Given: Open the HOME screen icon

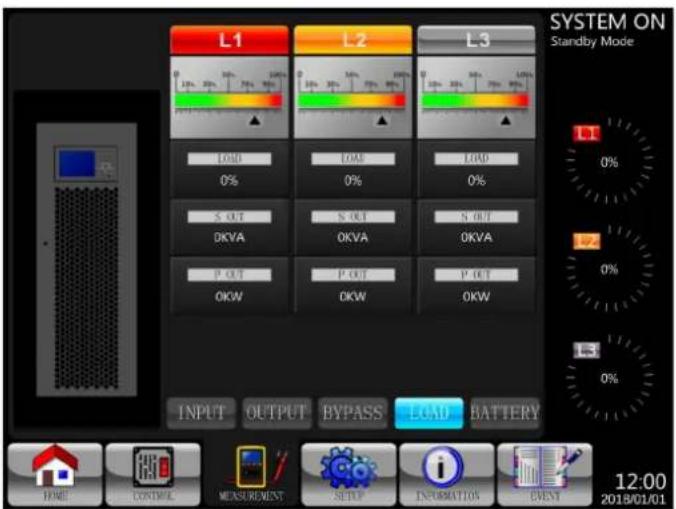Looking at the screenshot, I should [x=55, y=474].
